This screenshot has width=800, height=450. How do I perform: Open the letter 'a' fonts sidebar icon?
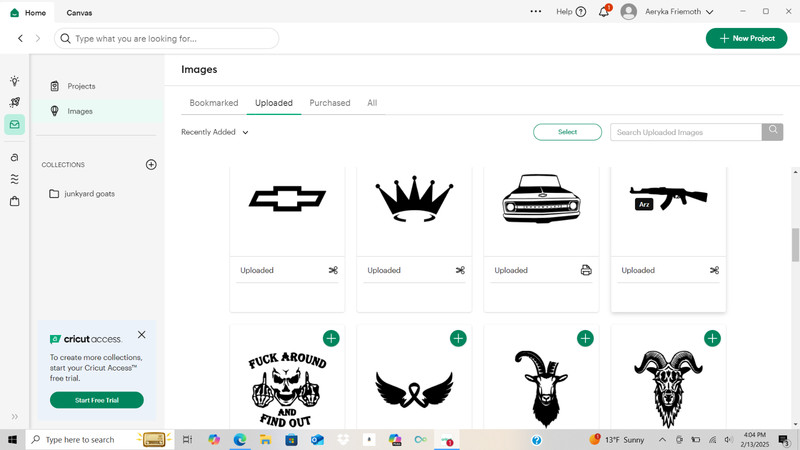[15, 157]
